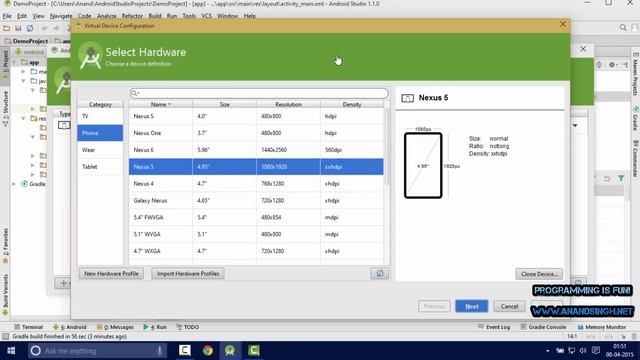Click the DemoProject breadcrumb in navigation bar
Screen dimensions: 640x360
click(x=27, y=41)
